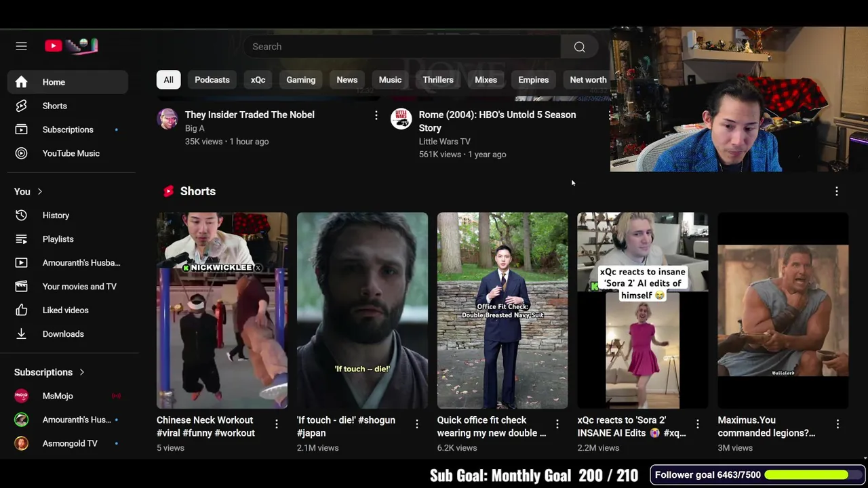Open options for xQc reacts to Sora 2 short

tap(697, 424)
